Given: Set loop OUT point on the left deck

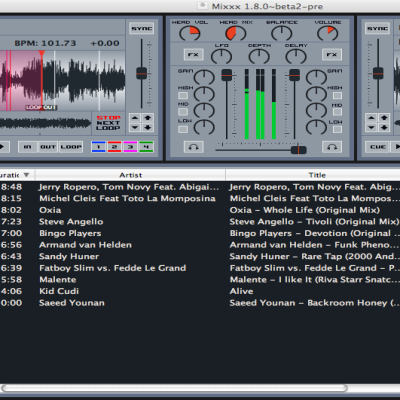Looking at the screenshot, I should tap(48, 147).
